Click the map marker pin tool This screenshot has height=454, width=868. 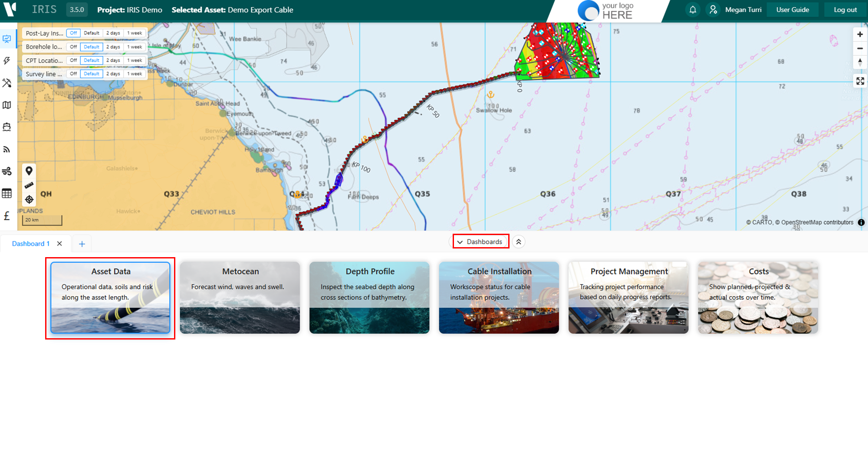(29, 171)
